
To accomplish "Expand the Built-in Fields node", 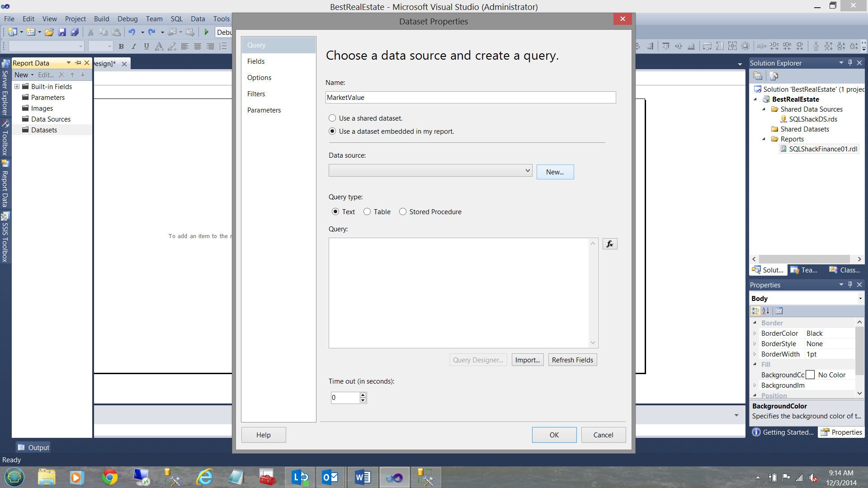I will (x=17, y=87).
